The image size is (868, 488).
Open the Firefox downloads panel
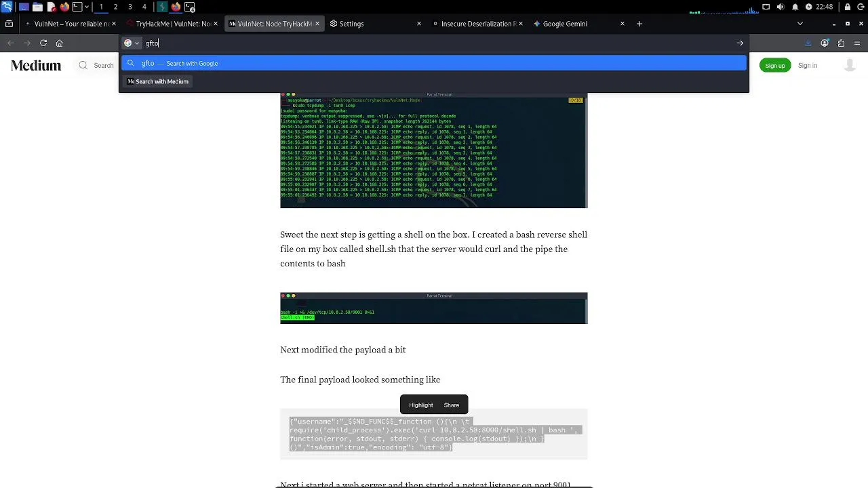coord(808,43)
